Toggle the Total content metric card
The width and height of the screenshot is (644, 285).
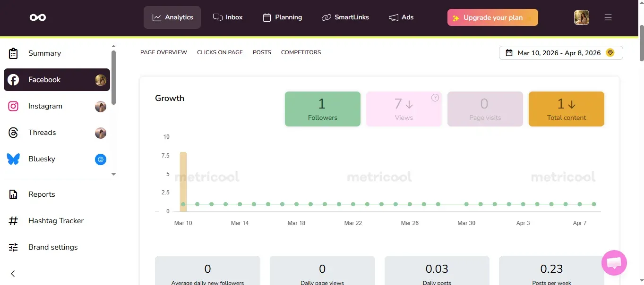(567, 109)
